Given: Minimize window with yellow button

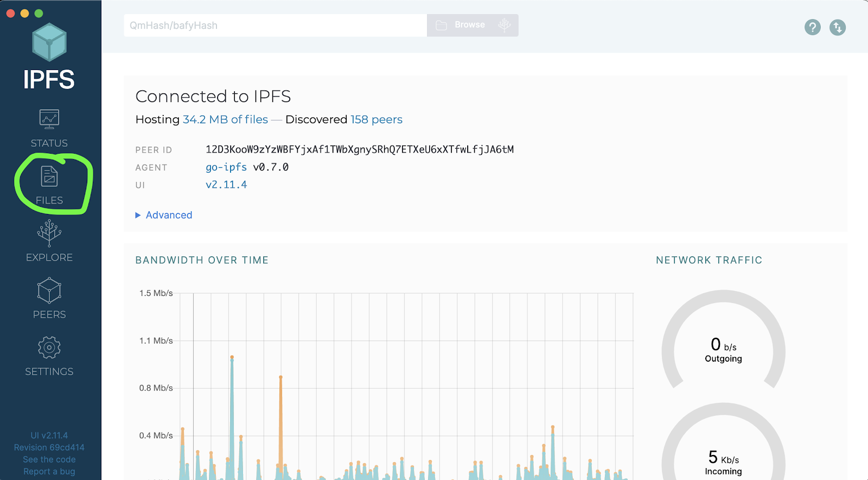Looking at the screenshot, I should tap(24, 14).
